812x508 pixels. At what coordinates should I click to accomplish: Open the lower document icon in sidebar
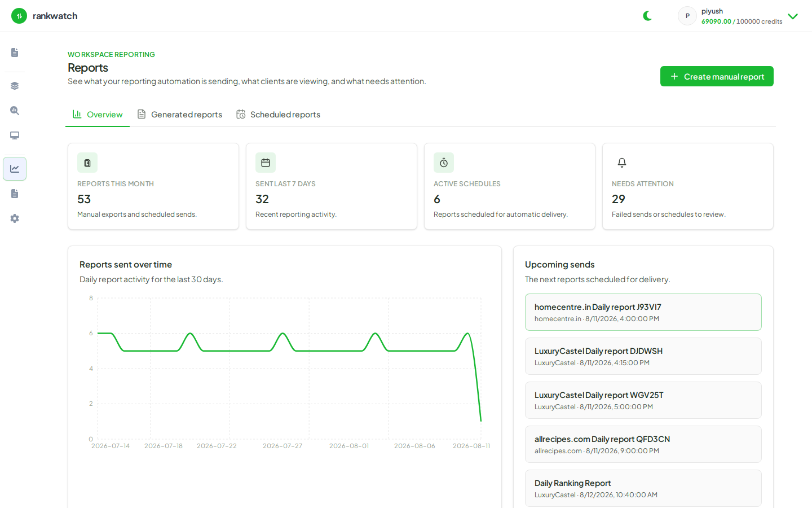click(15, 194)
